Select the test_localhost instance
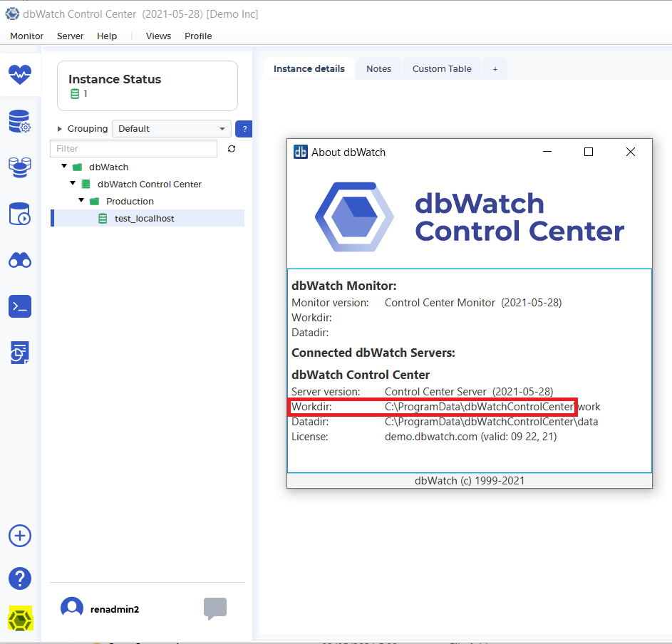The image size is (672, 644). (145, 219)
